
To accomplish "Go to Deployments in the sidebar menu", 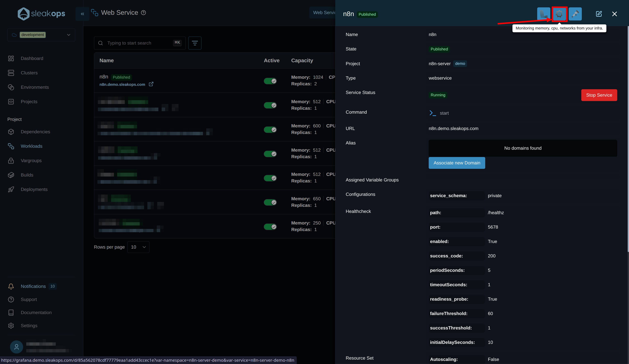I will coord(34,189).
